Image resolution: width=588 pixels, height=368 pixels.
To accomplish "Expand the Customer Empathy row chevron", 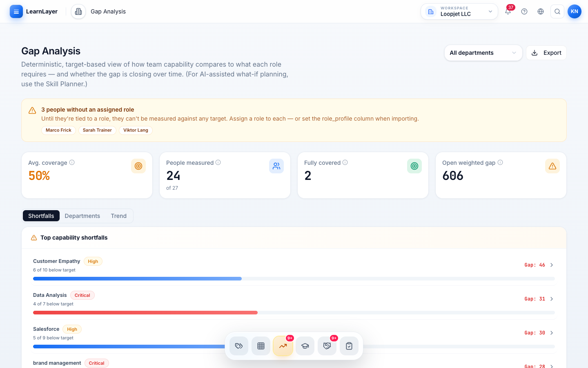I will 552,265.
